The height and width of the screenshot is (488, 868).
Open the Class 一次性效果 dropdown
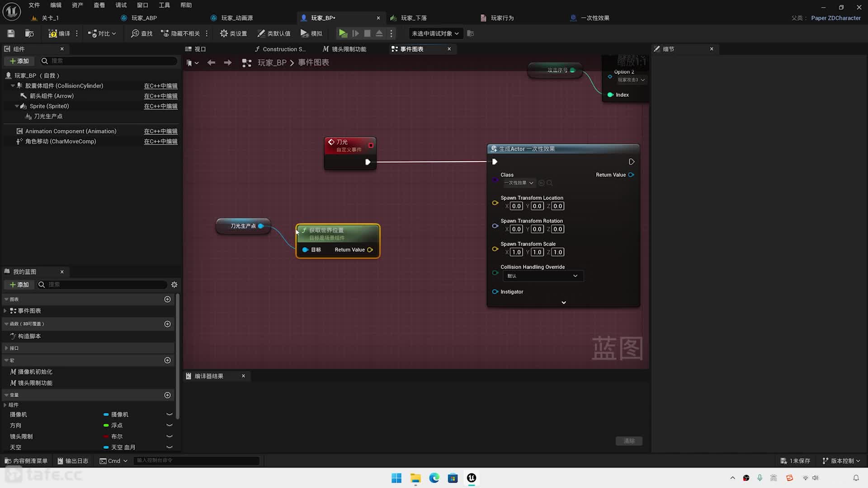pos(519,183)
